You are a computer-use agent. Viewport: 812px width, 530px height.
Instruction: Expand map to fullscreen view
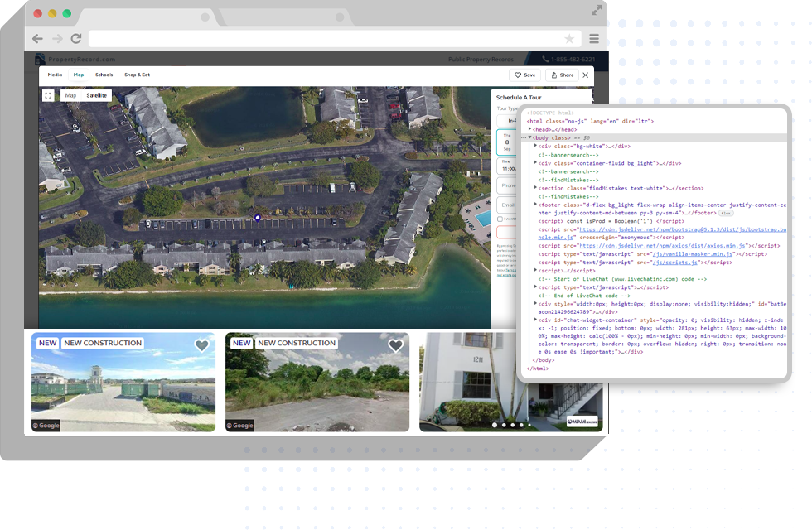pyautogui.click(x=48, y=95)
